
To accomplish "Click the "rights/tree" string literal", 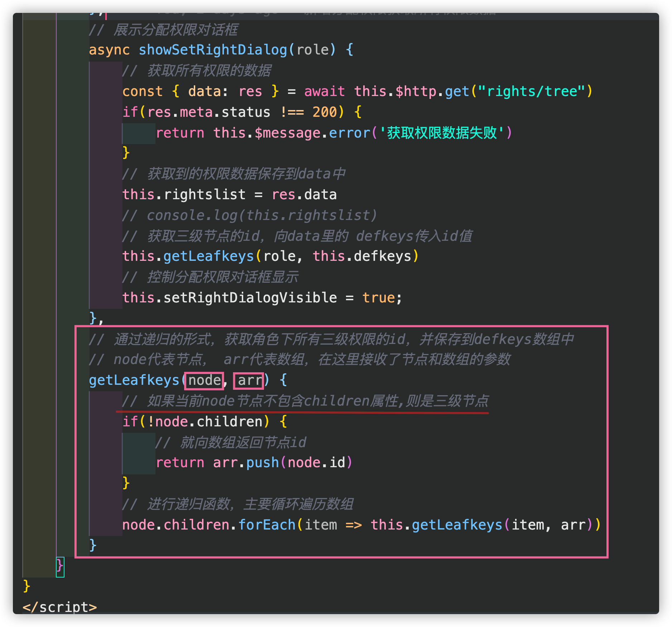I will [x=532, y=91].
